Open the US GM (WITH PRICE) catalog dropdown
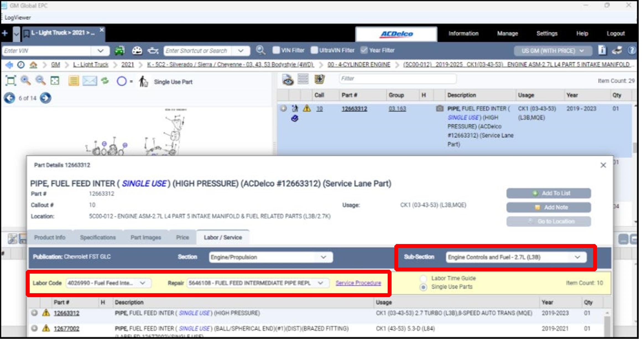The image size is (644, 359). pos(552,51)
